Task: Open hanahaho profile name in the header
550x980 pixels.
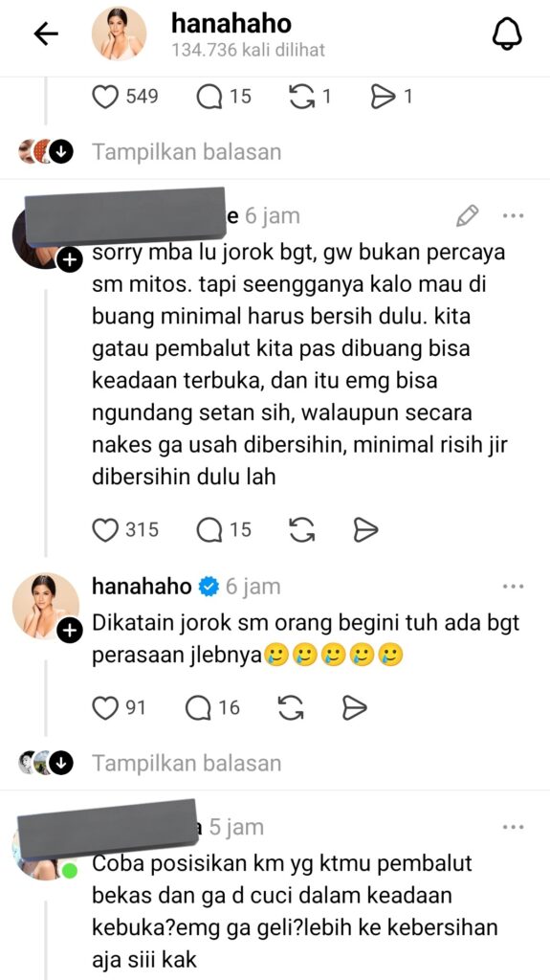Action: pos(231,24)
